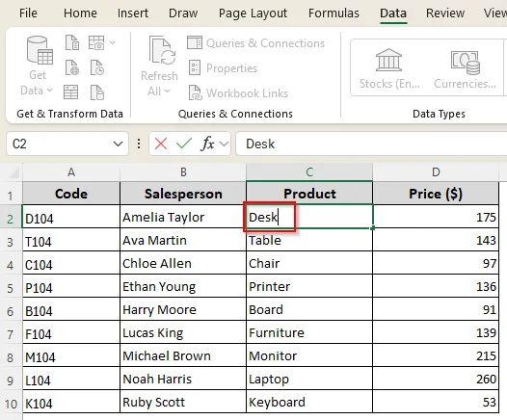Image resolution: width=507 pixels, height=420 pixels.
Task: Click cell containing Ava Martin
Action: click(x=183, y=240)
